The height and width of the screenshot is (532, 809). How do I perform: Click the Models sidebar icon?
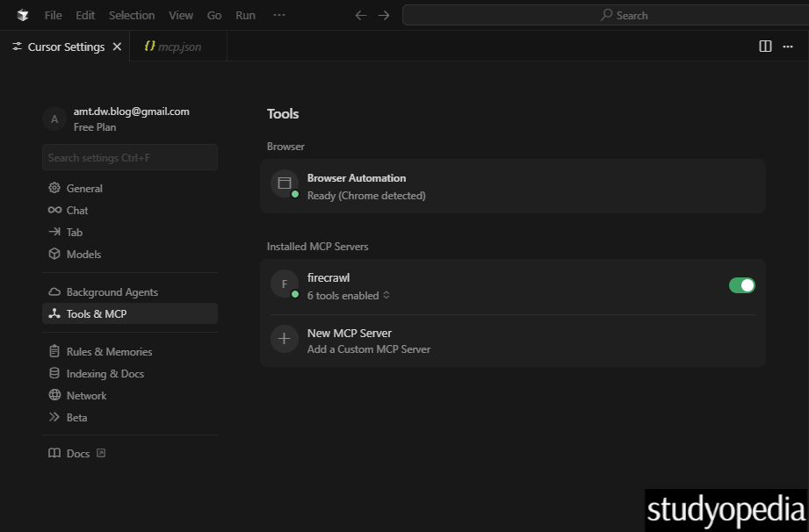[x=54, y=254]
